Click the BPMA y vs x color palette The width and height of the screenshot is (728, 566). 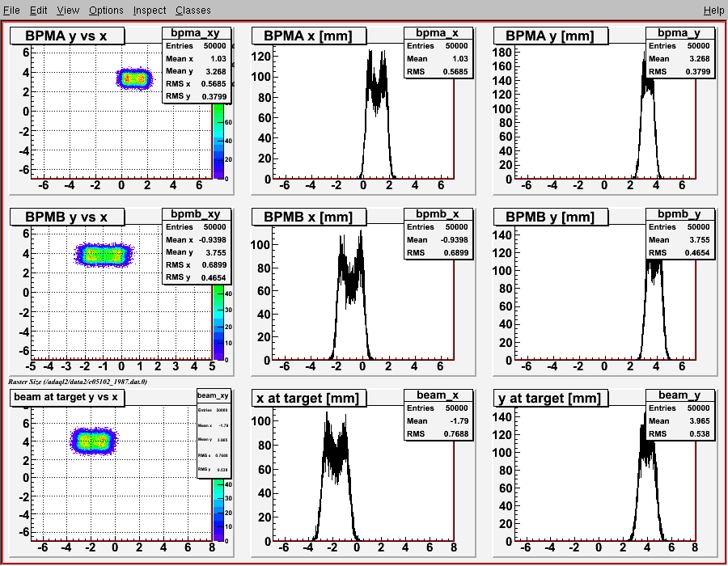point(218,141)
